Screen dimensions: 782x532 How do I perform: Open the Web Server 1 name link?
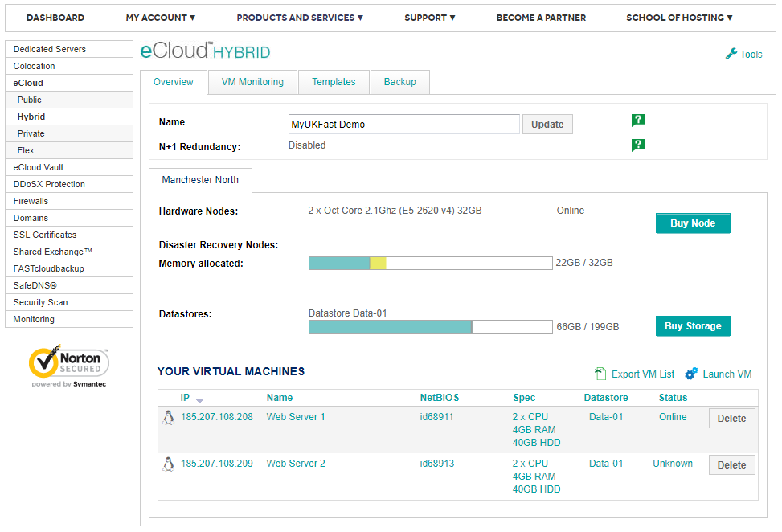tap(295, 417)
